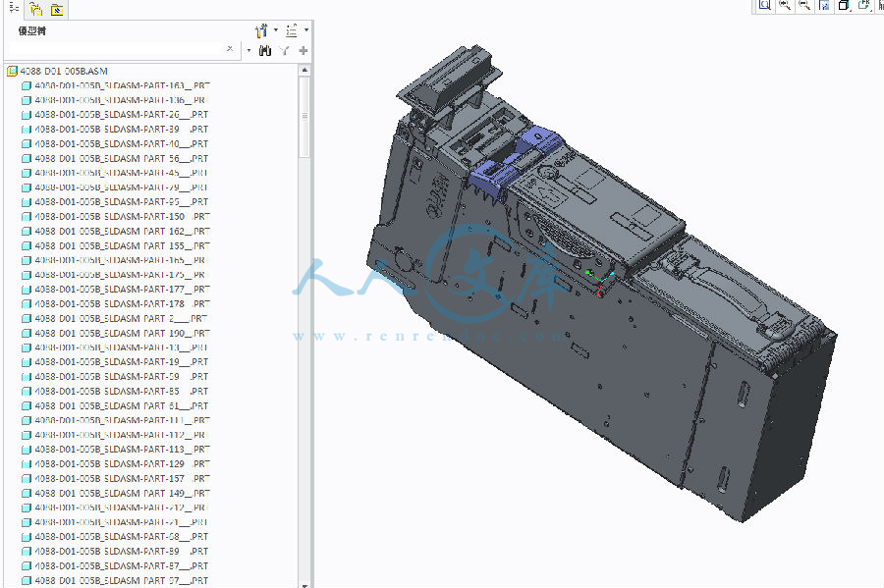Open the saved orientations icon
This screenshot has width=884, height=588.
pyautogui.click(x=863, y=5)
